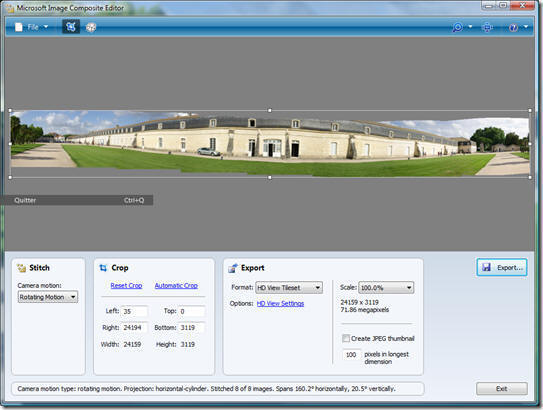Click the Export panel header icon
The width and height of the screenshot is (543, 410).
click(233, 268)
